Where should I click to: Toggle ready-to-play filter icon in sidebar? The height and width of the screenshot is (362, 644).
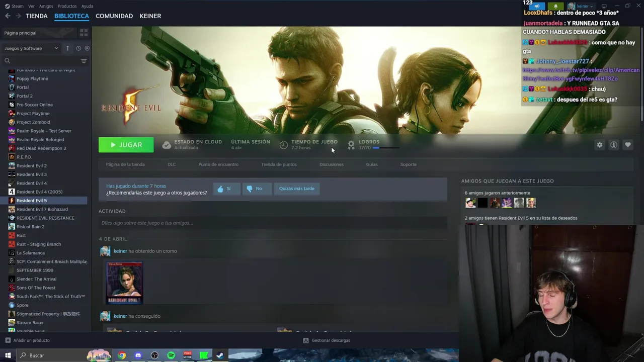tap(87, 48)
